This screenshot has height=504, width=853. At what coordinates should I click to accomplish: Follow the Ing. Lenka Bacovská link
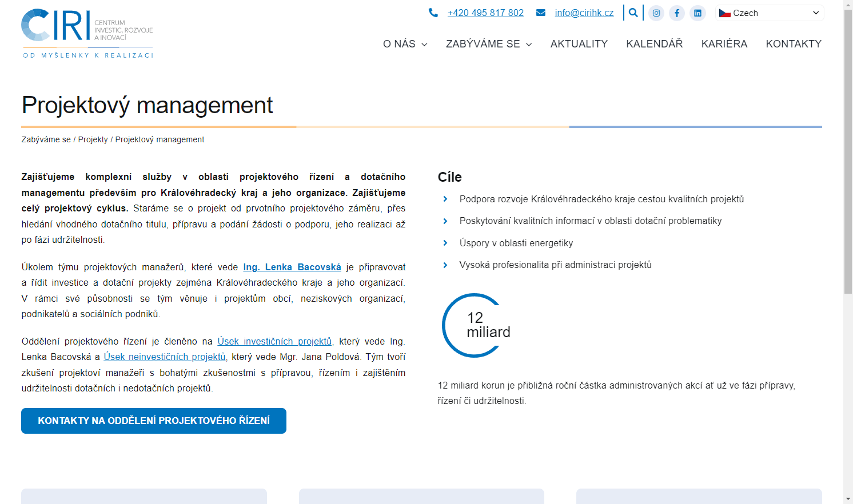coord(292,267)
